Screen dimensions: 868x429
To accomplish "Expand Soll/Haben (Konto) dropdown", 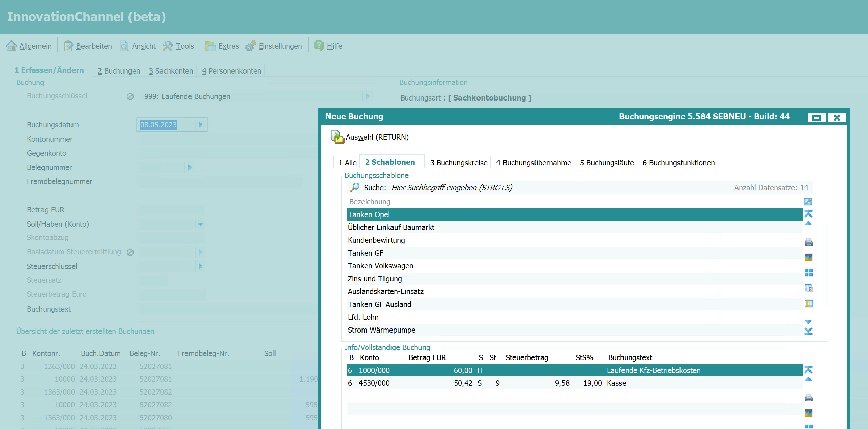I will (200, 224).
